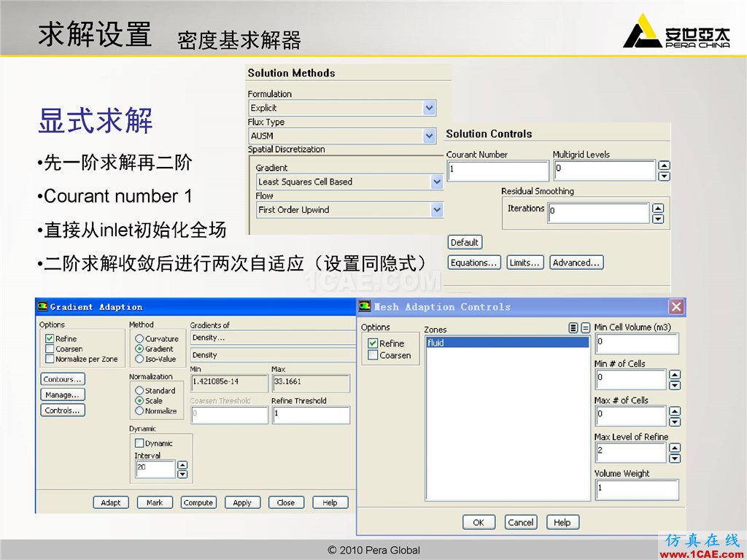Screen dimensions: 747x560
Task: Click the Dynamic Interval value field
Action: 155,469
